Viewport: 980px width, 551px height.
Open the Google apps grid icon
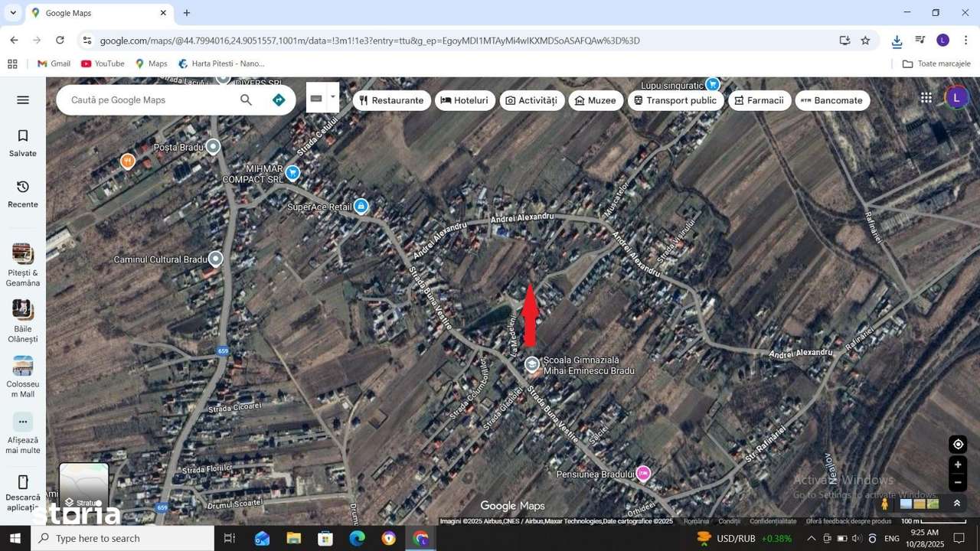click(926, 97)
